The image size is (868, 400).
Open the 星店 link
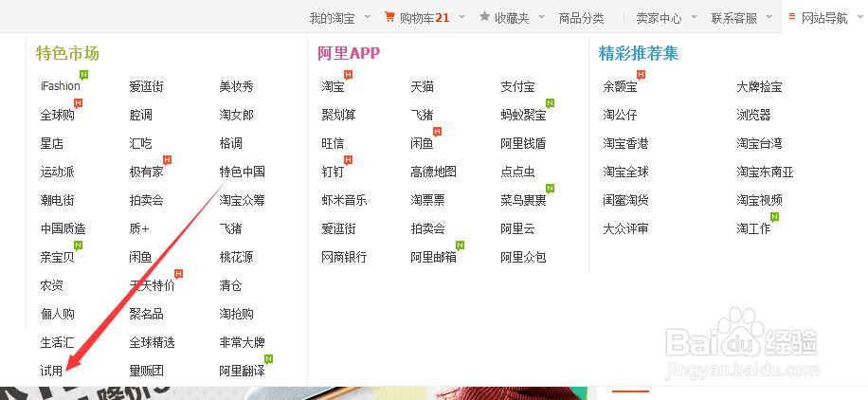[51, 143]
